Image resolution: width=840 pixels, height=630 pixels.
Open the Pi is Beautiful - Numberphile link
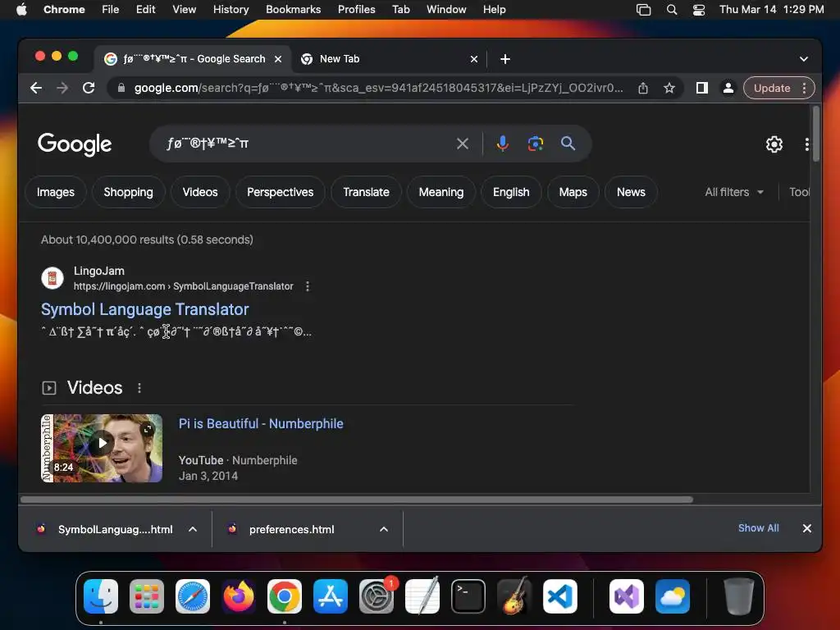(x=261, y=424)
